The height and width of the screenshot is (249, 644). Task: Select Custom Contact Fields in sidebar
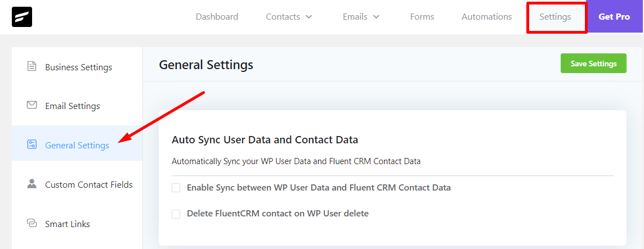click(89, 184)
